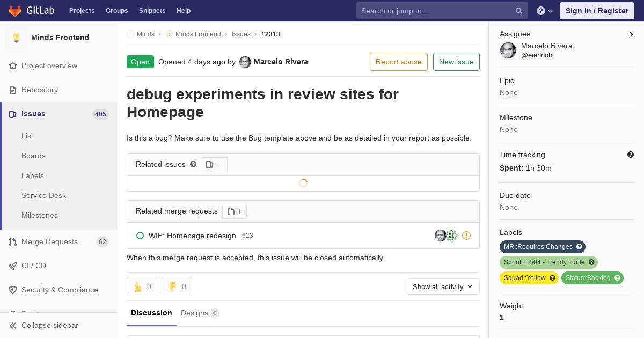The width and height of the screenshot is (644, 338).
Task: Open the WIP: Homepage redesign merge request
Action: click(x=192, y=236)
